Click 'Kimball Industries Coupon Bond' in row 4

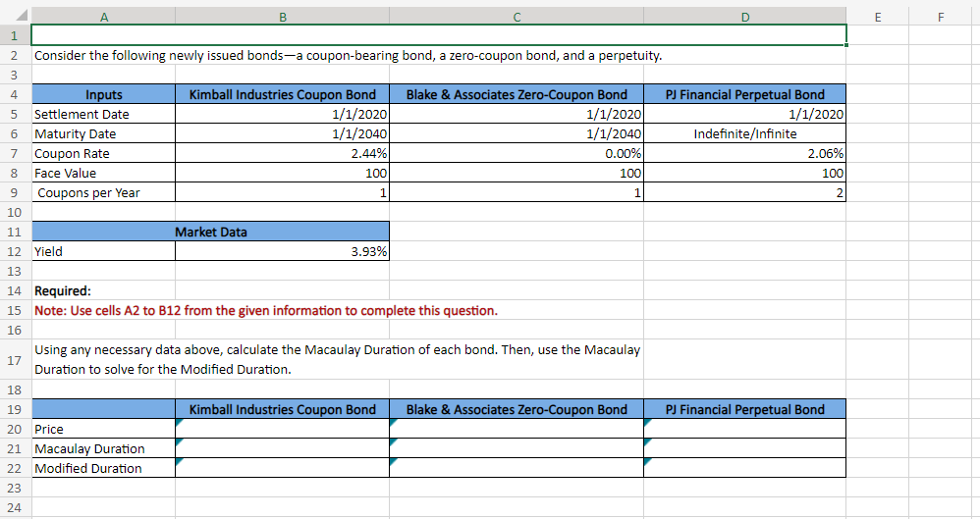point(283,94)
